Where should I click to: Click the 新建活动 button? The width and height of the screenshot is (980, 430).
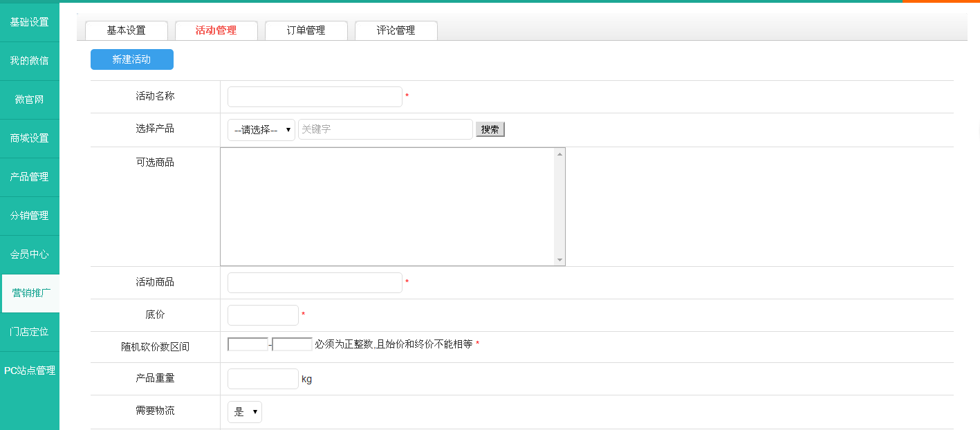[x=131, y=59]
